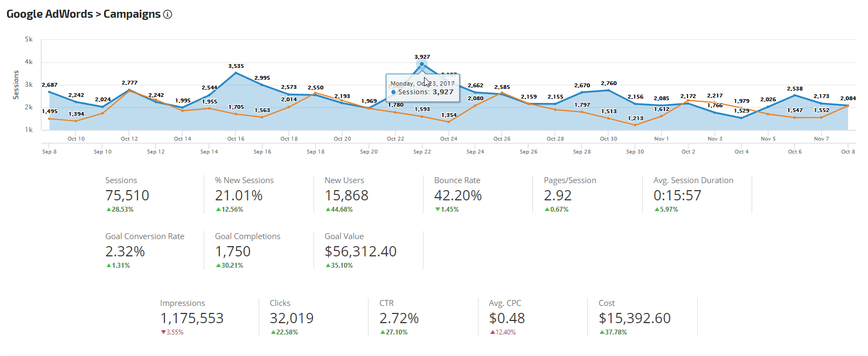Select the 2.92 Pages/Session value
Viewport: 868px width, 356px height.
(558, 196)
